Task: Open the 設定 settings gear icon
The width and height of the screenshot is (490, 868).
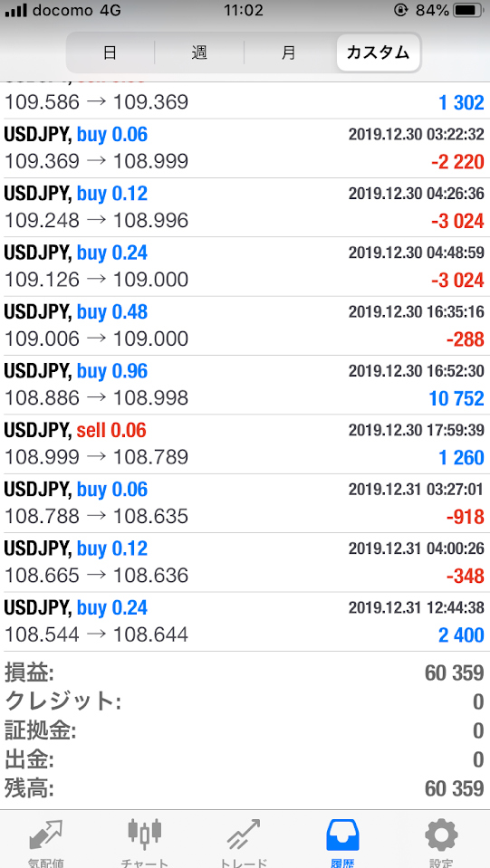Action: tap(441, 836)
